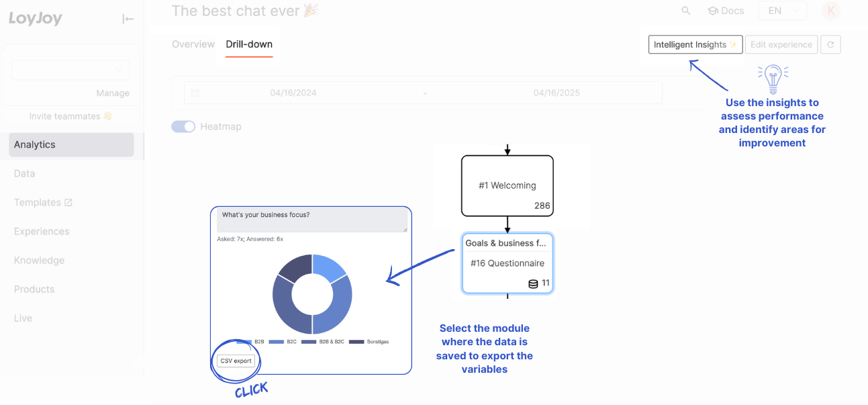The image size is (868, 405).
Task: Click the refresh icon button
Action: pyautogui.click(x=830, y=45)
